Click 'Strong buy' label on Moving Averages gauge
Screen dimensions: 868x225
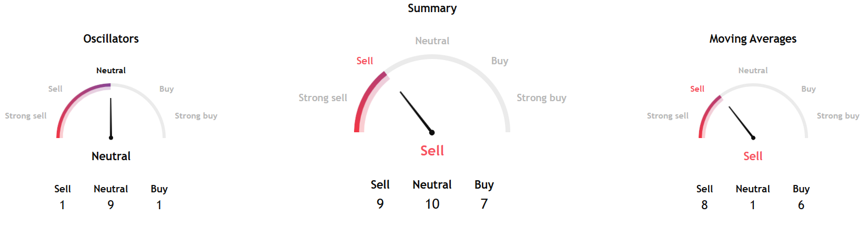tap(837, 116)
